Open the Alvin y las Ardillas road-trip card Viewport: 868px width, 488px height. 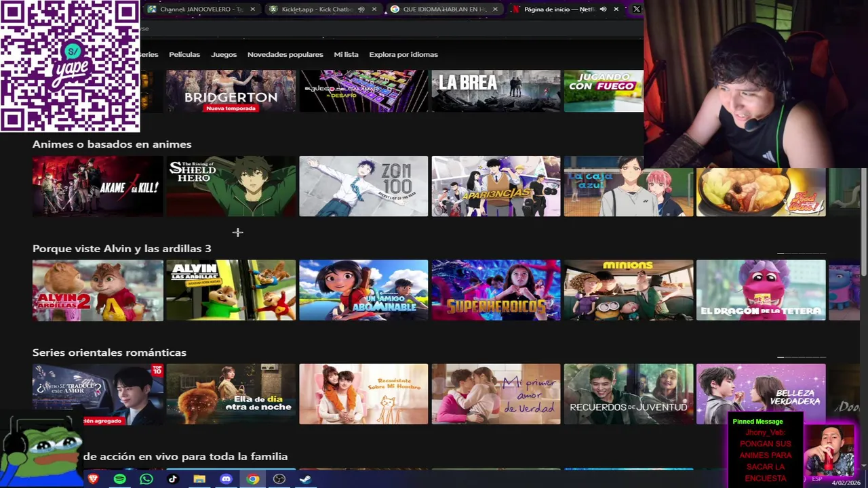[x=231, y=290]
